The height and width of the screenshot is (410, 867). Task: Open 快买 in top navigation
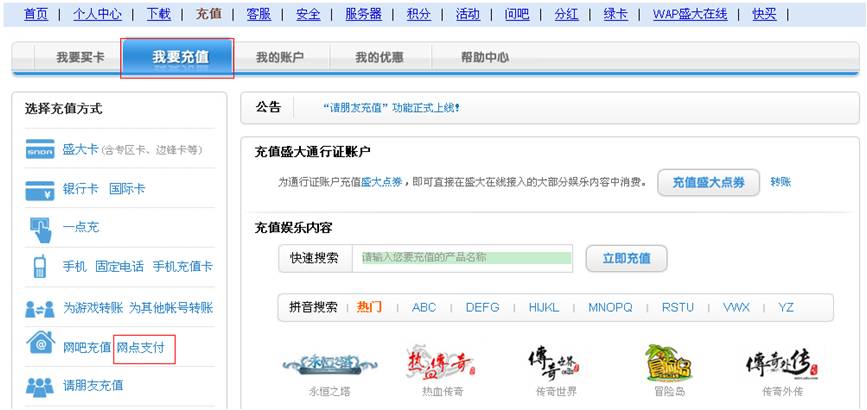click(x=764, y=14)
